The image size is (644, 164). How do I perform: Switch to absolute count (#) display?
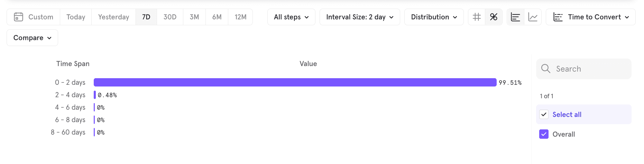click(477, 17)
